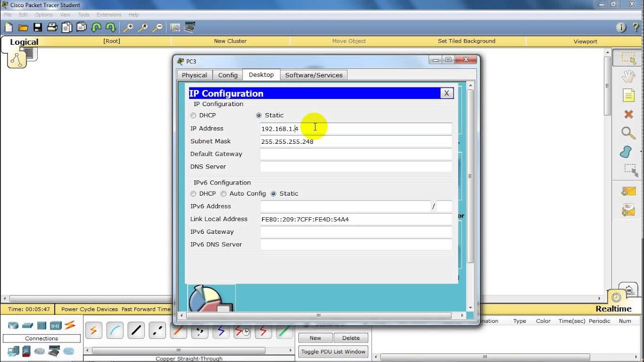
Task: Choose the Add Simple PDU envelope
Action: click(628, 192)
